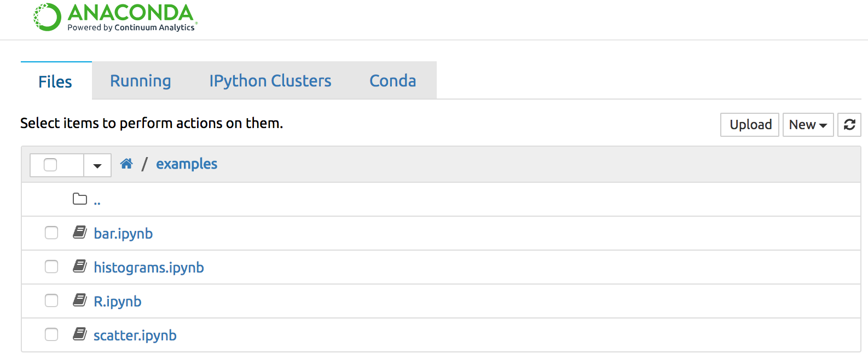
Task: Click the Anaconda logo
Action: 115,18
